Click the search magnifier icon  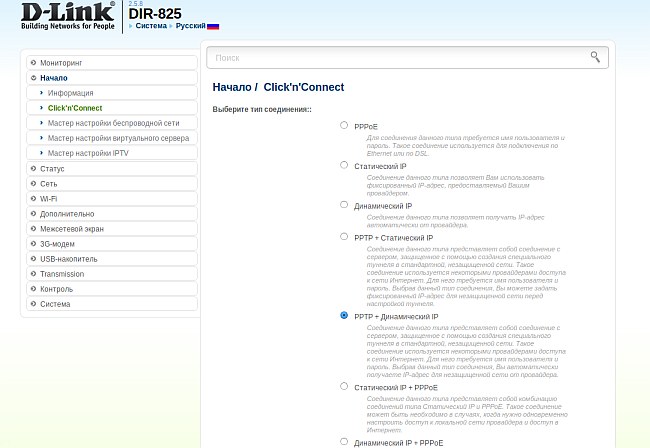coord(595,57)
